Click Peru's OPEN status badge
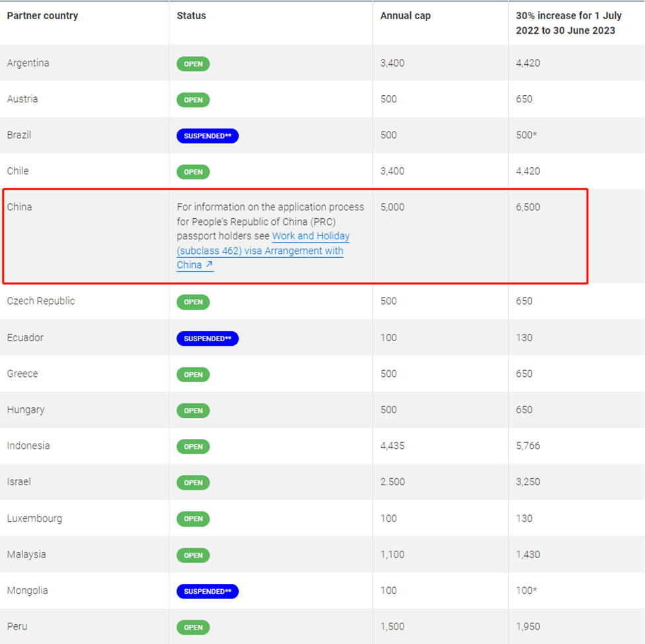Screen dimensions: 645x644 193,627
